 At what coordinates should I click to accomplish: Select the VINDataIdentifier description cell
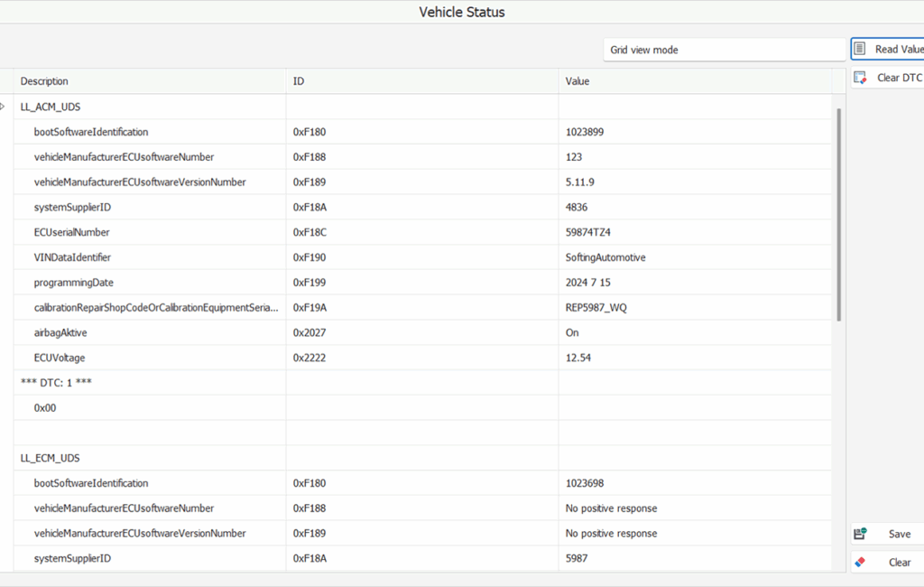150,257
